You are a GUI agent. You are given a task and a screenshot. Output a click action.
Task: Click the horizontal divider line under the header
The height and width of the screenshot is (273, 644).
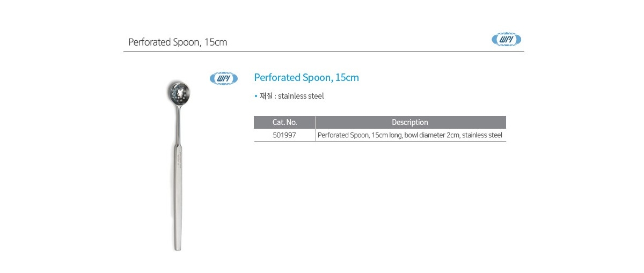(324, 51)
